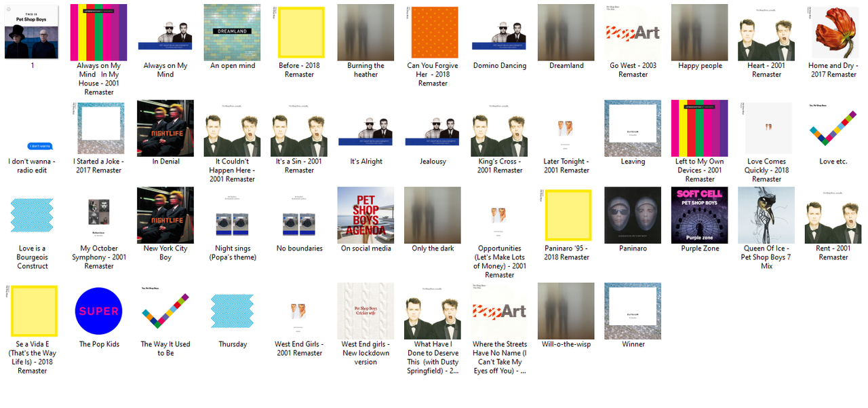Viewport: 868px width, 408px height.
Task: Click the "Purple Zone" Soft Cell cover
Action: (700, 215)
